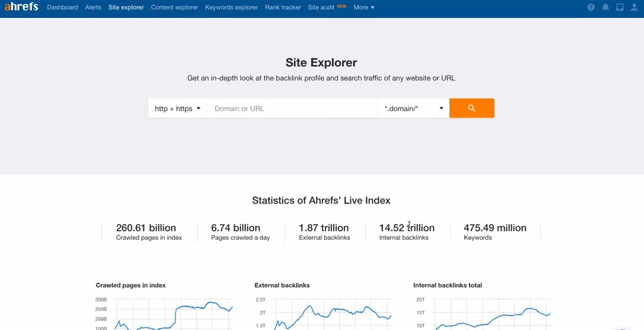Go to Alerts in the top navigation
The height and width of the screenshot is (330, 644).
click(93, 7)
